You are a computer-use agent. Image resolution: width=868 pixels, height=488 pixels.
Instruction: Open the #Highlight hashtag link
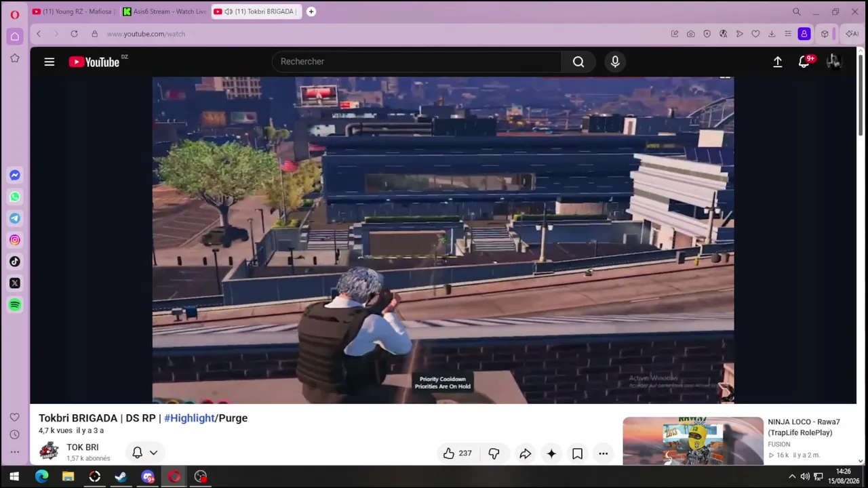pyautogui.click(x=189, y=418)
